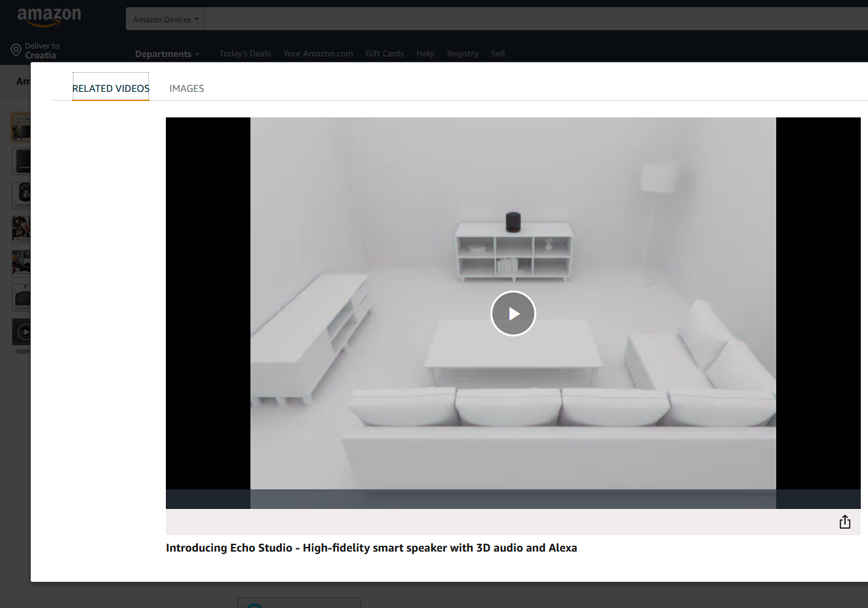Click the video progress bar area
868x608 pixels.
(x=513, y=499)
